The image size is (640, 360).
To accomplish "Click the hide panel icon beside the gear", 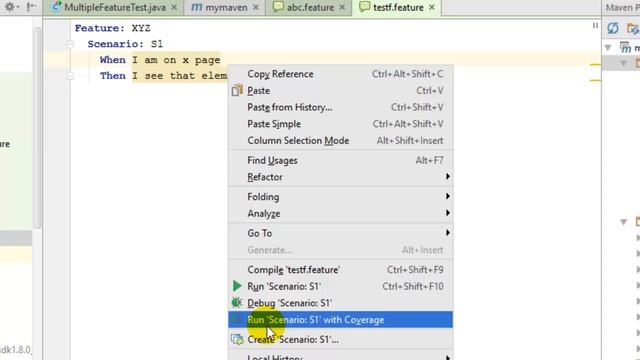I will click(x=31, y=7).
